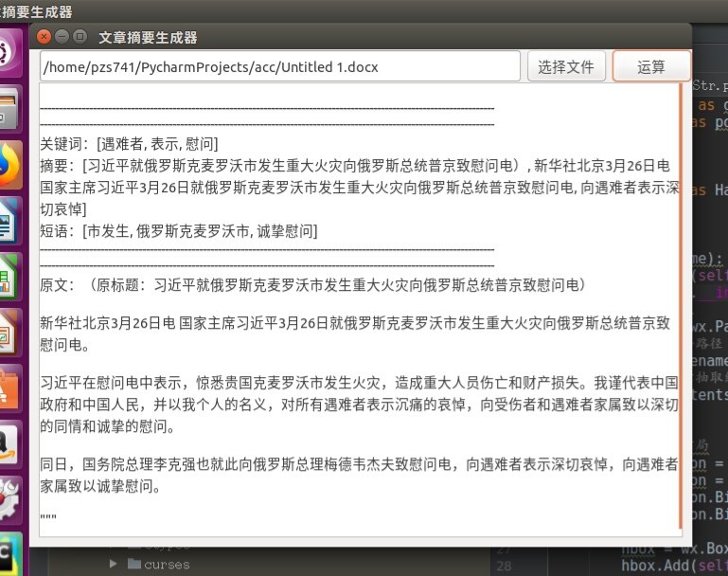Switch to PyCharm via its dock icon
Screen dimensions: 728x576
(x=9, y=554)
